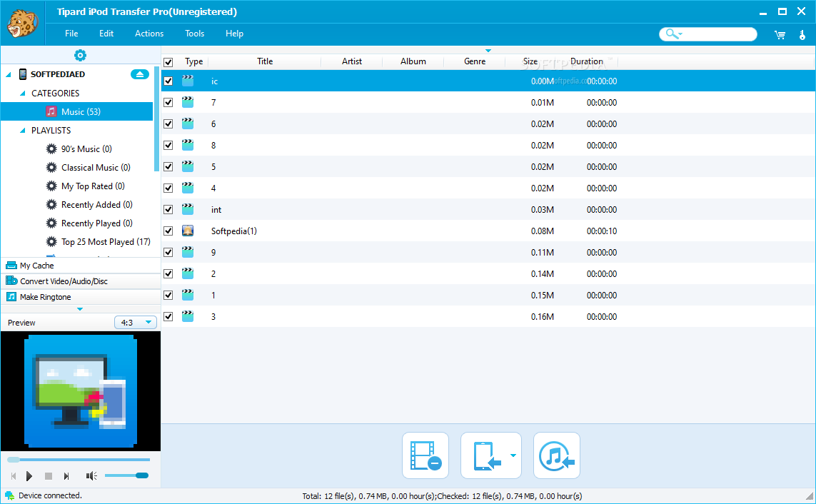Viewport: 816px width, 504px height.
Task: Select the Music (53) category
Action: 77,112
